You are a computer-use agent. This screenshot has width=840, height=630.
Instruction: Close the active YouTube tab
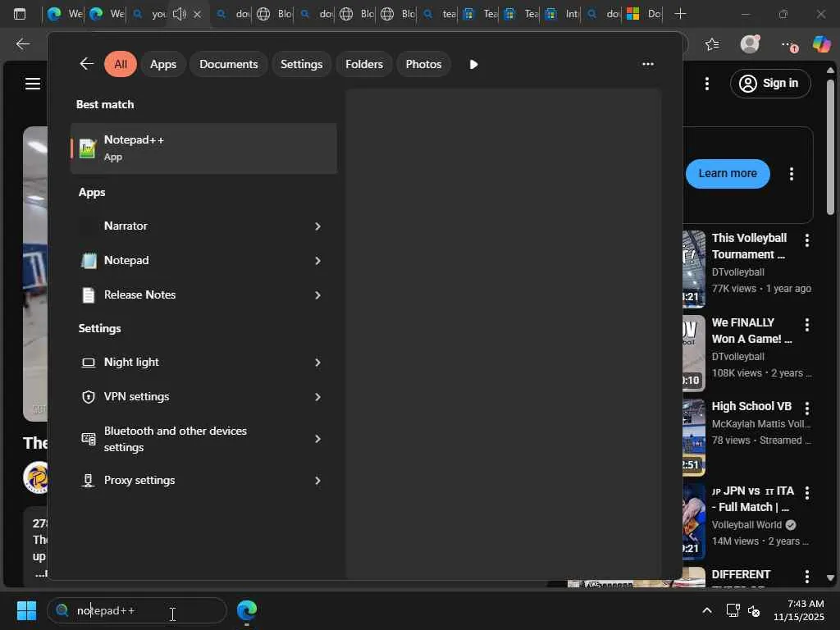click(x=197, y=15)
